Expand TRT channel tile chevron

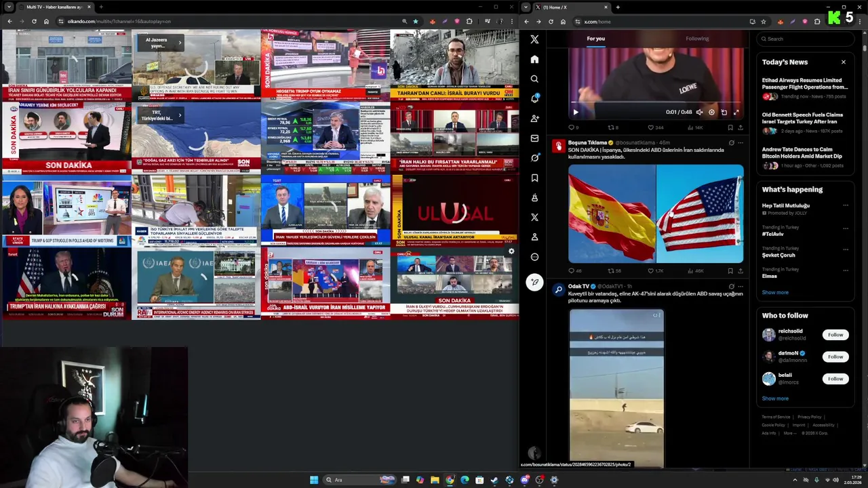click(x=180, y=115)
